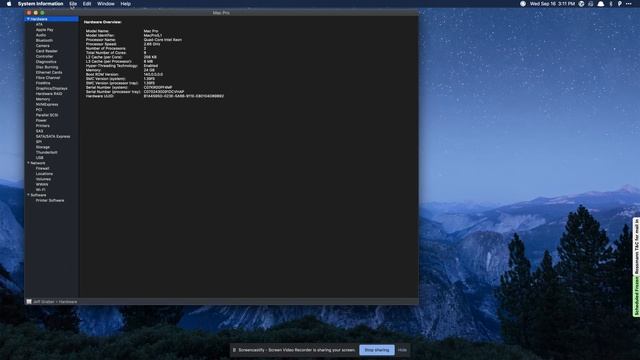Click the Memory value 24 GB

pos(149,70)
